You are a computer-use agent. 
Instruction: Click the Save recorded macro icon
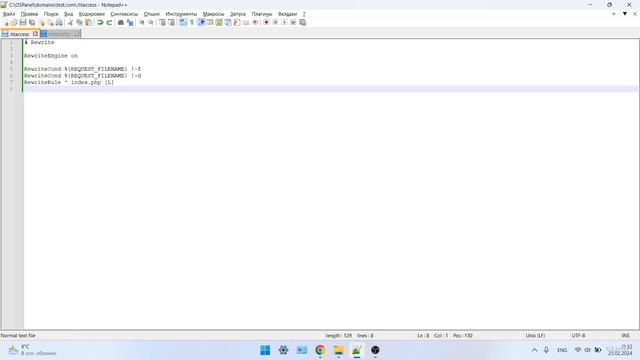tap(302, 22)
